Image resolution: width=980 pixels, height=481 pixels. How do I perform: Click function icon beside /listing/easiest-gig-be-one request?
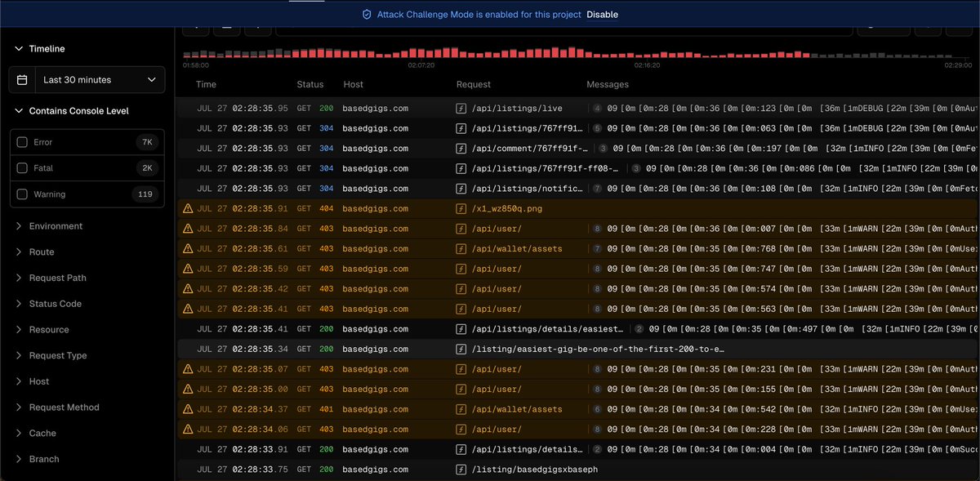[x=461, y=350]
